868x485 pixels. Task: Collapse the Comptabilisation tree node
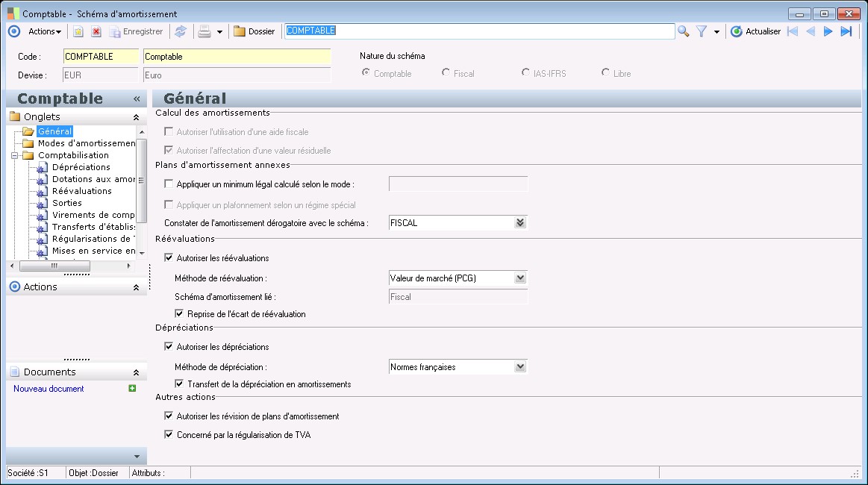[x=15, y=156]
